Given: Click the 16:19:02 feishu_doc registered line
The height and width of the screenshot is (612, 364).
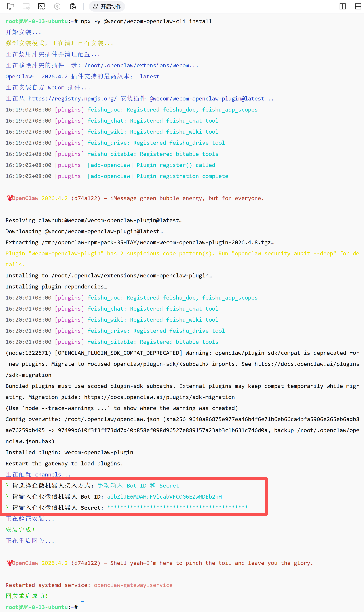Looking at the screenshot, I should point(131,110).
